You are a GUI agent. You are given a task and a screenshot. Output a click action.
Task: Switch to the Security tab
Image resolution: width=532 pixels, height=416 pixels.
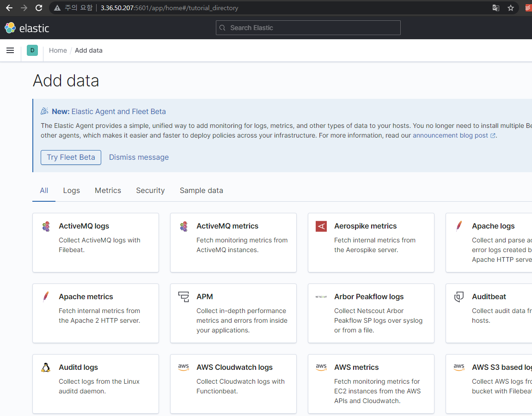(x=150, y=191)
